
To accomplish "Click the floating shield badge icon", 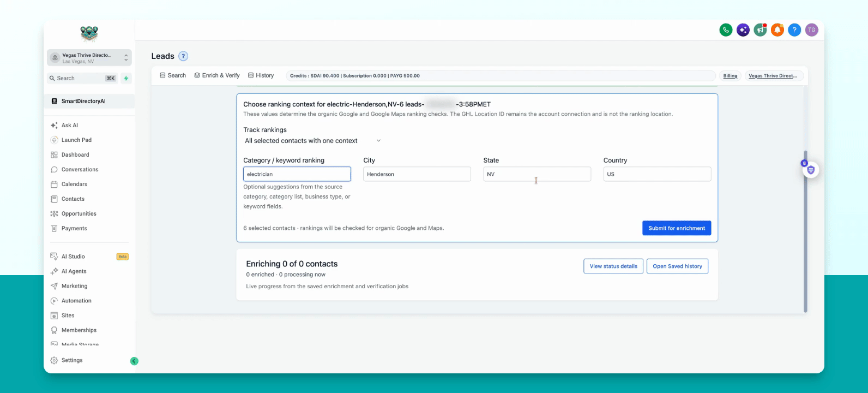I will point(811,170).
